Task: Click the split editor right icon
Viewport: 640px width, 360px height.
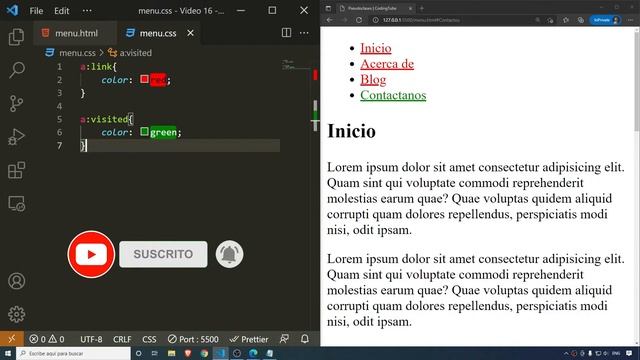Action: (x=287, y=33)
